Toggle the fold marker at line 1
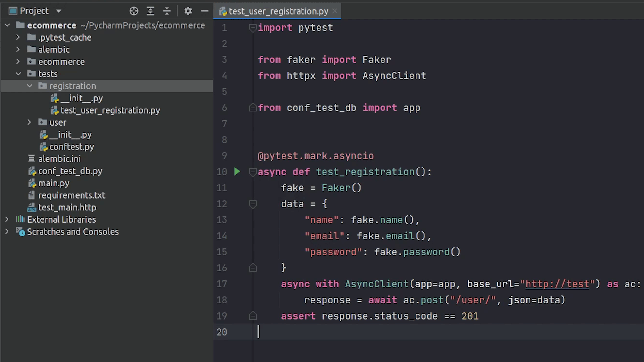Image resolution: width=644 pixels, height=362 pixels. (253, 27)
